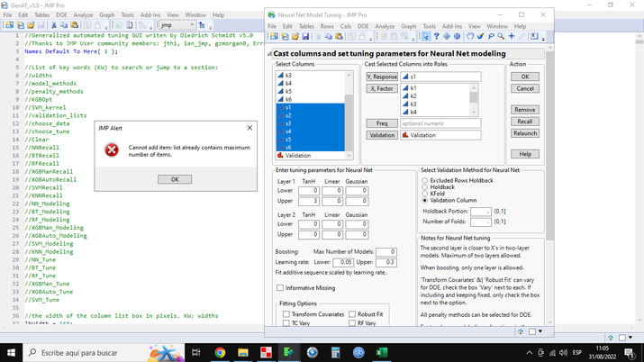The width and height of the screenshot is (644, 362).
Task: Open the jmp dropdown in script toolbar
Action: coord(177,25)
